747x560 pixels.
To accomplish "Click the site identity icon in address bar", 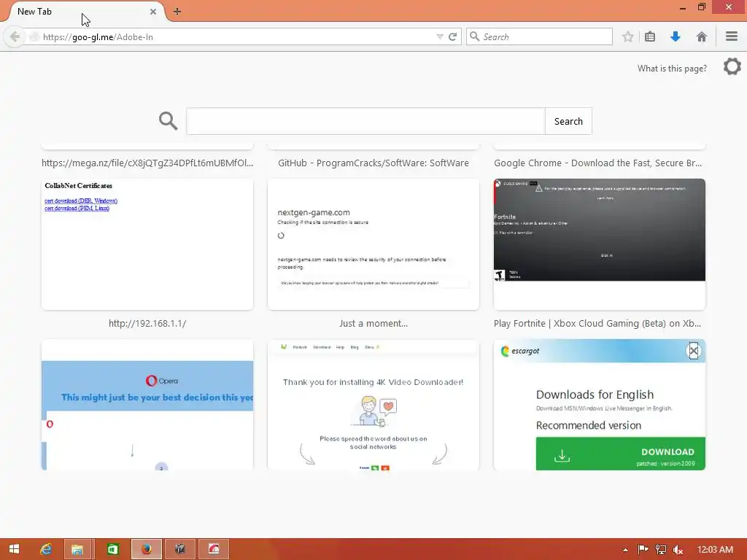I will 34,36.
